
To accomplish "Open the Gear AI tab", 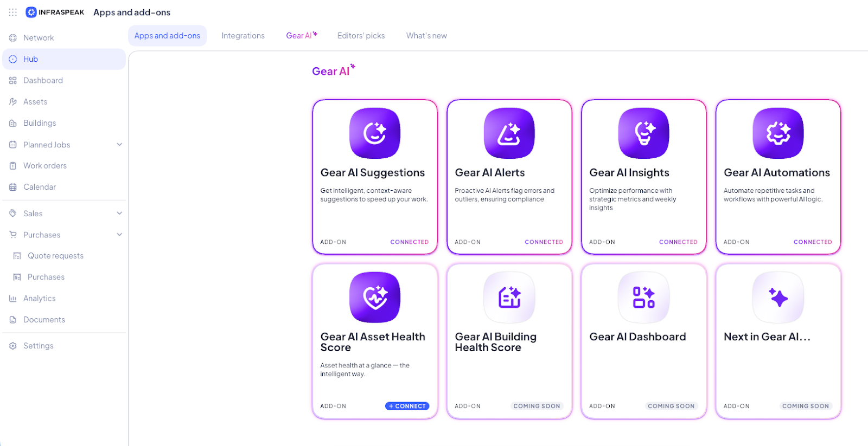I will (302, 36).
